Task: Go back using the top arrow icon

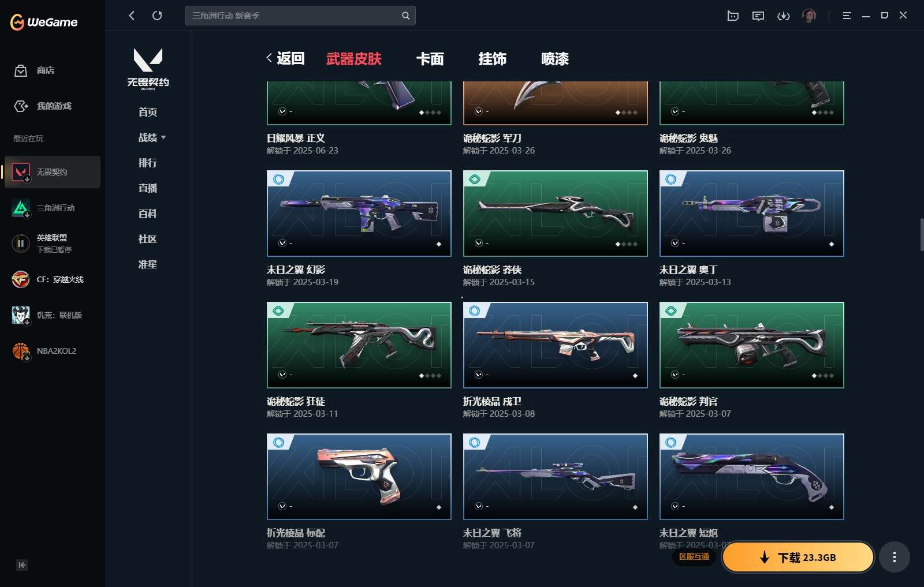Action: coord(132,16)
